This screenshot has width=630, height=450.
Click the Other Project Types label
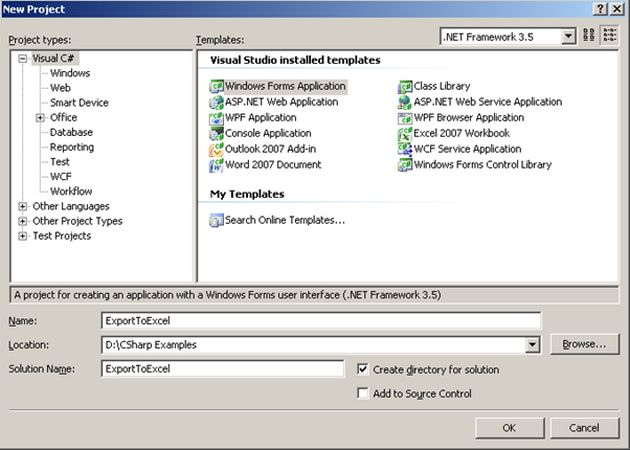[78, 221]
